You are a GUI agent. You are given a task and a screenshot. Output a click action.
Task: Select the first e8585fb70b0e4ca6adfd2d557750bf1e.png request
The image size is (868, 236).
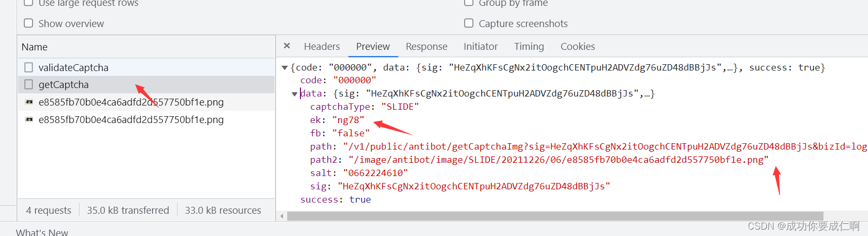[x=146, y=102]
